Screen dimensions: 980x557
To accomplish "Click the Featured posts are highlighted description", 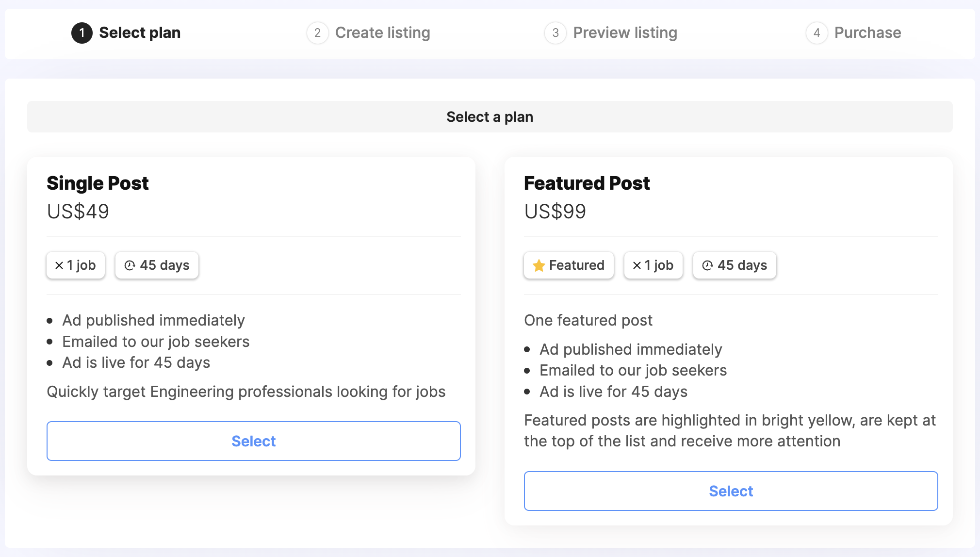I will point(730,431).
